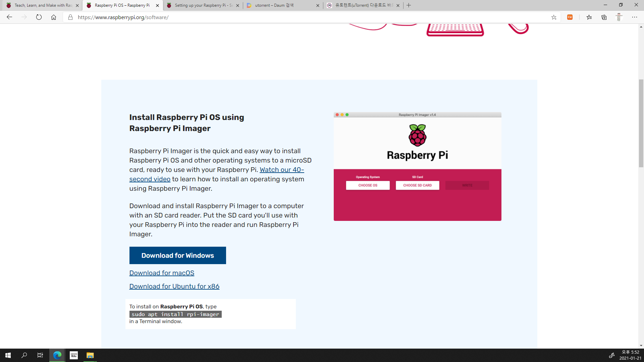The image size is (644, 362).
Task: Open Download for macOS link
Action: (x=162, y=273)
